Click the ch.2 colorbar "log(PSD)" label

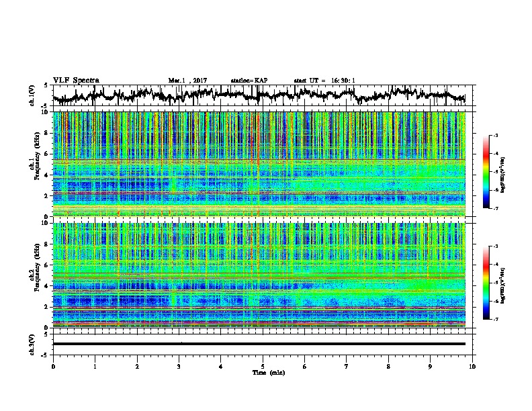[x=503, y=285]
